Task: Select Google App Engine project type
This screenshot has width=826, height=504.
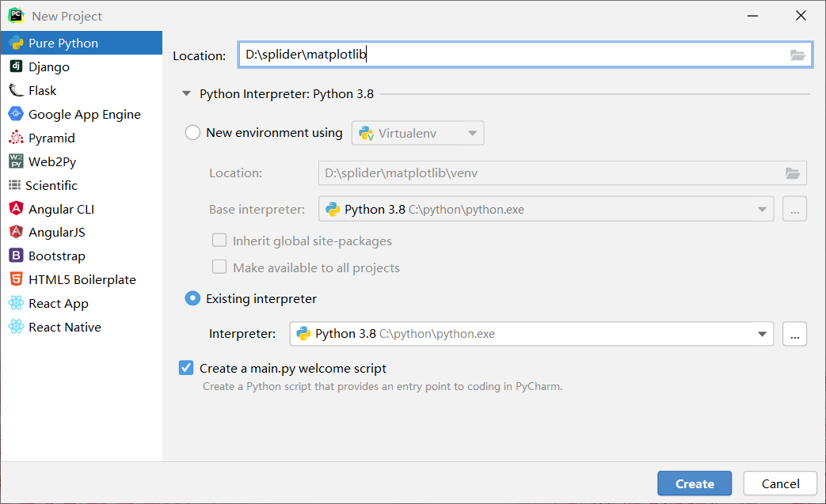Action: 81,114
